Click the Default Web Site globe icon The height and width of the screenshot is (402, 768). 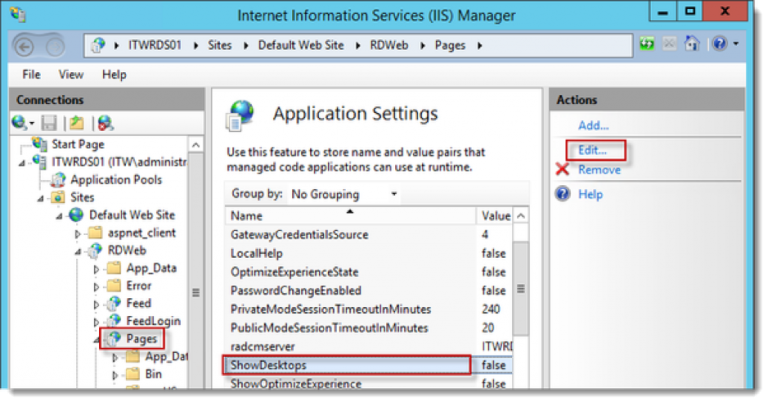pos(76,215)
